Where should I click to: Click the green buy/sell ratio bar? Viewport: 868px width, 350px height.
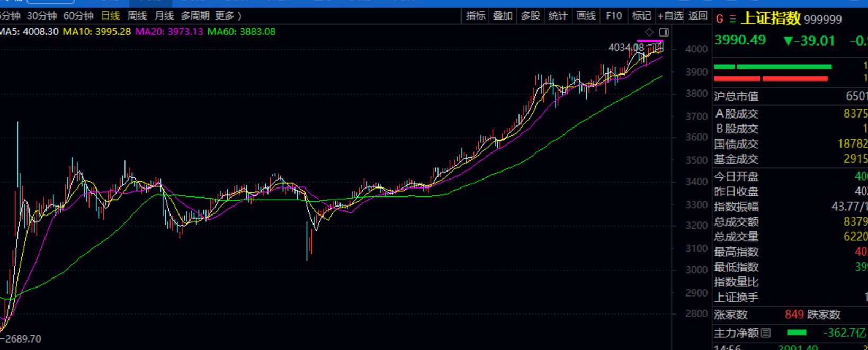click(773, 67)
